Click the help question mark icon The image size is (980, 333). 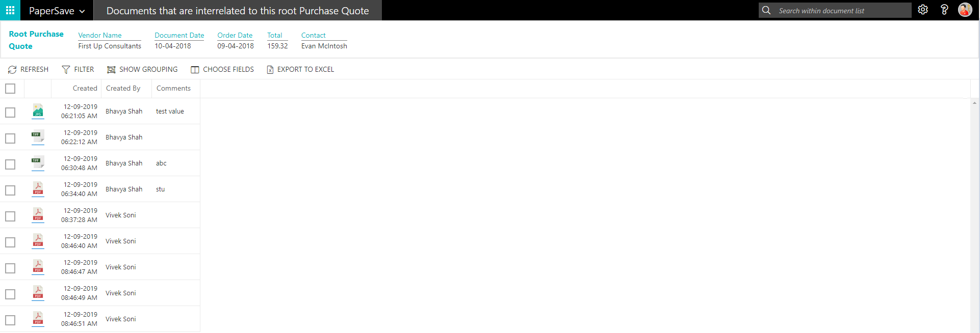944,10
